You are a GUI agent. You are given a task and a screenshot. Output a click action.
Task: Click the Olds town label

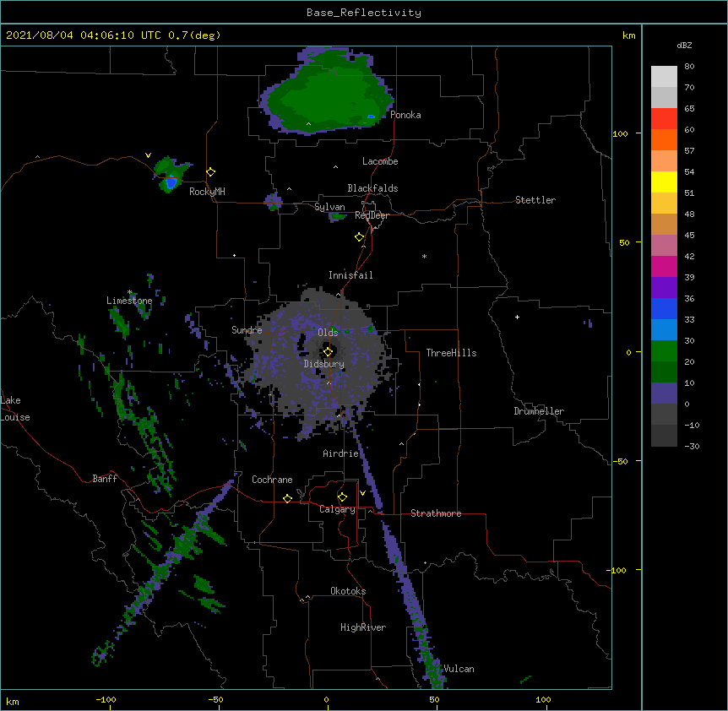pos(328,333)
